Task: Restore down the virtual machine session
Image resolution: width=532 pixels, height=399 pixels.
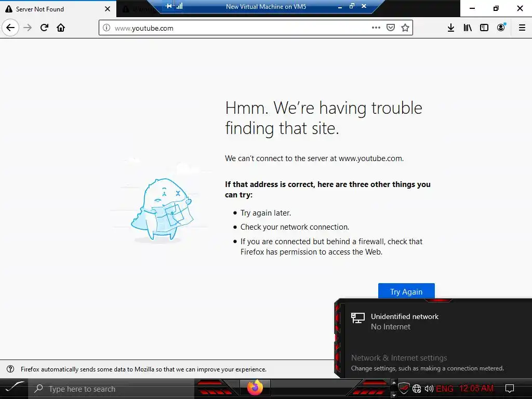Action: pos(352,6)
